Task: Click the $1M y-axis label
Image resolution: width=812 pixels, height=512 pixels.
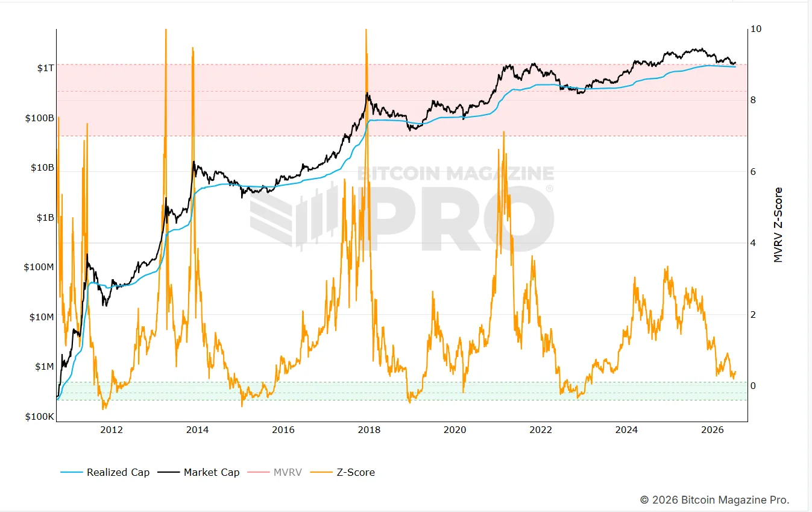Action: [x=45, y=367]
